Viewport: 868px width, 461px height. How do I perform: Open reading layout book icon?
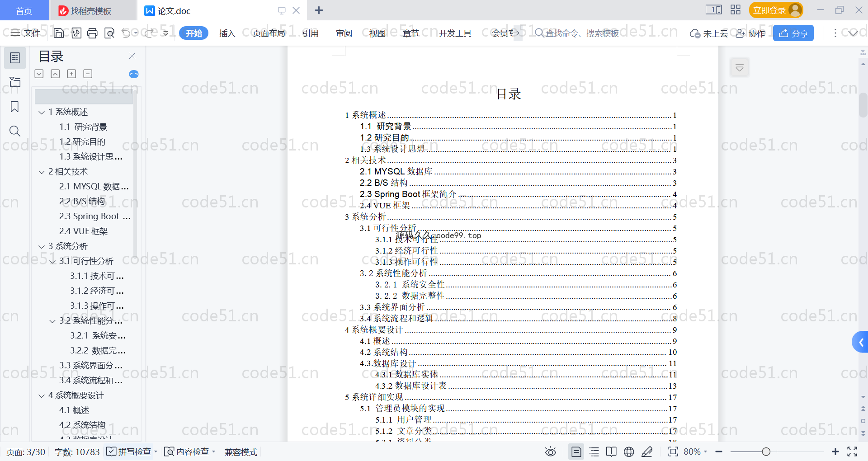[611, 452]
